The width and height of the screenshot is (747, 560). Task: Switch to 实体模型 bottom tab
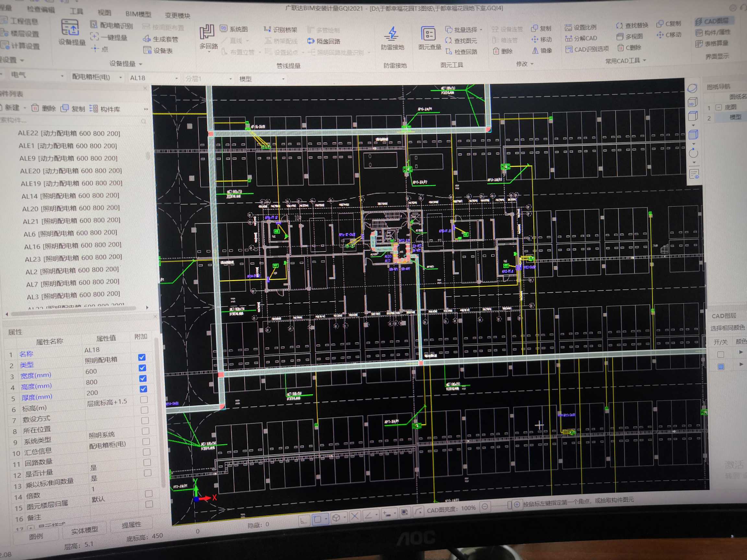pyautogui.click(x=84, y=531)
